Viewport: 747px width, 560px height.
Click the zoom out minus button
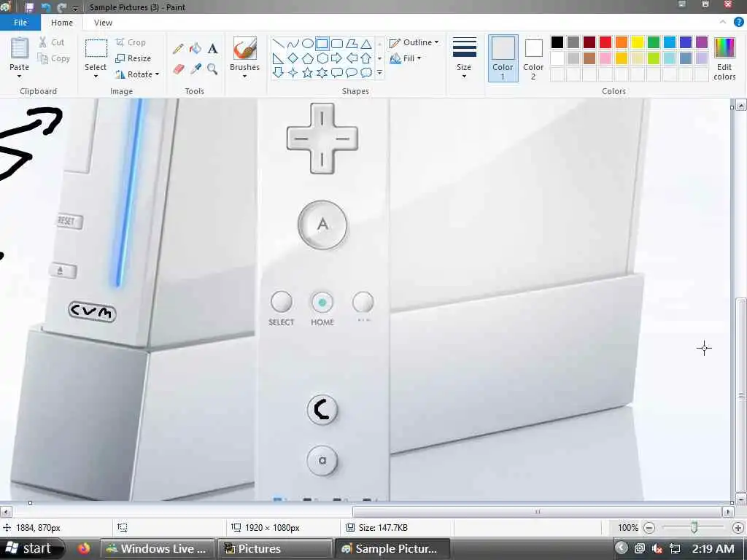pos(649,528)
